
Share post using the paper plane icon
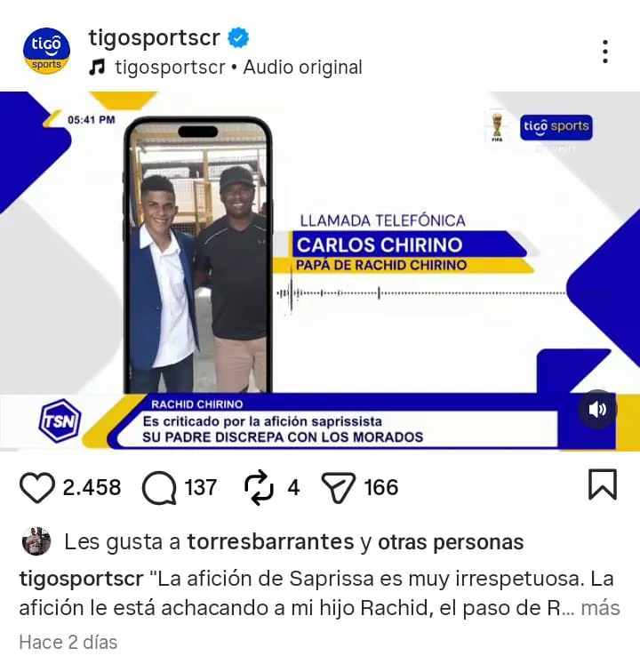tap(338, 488)
